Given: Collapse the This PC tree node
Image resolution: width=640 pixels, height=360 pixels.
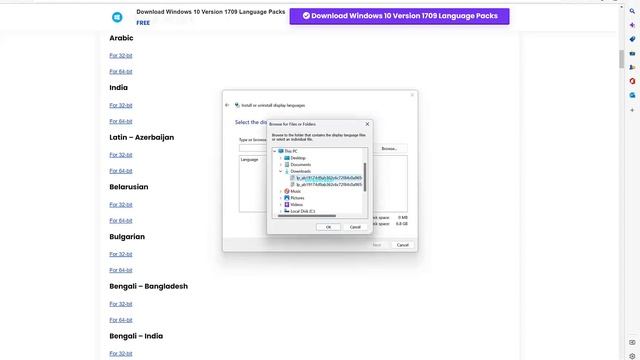Looking at the screenshot, I should pos(275,151).
